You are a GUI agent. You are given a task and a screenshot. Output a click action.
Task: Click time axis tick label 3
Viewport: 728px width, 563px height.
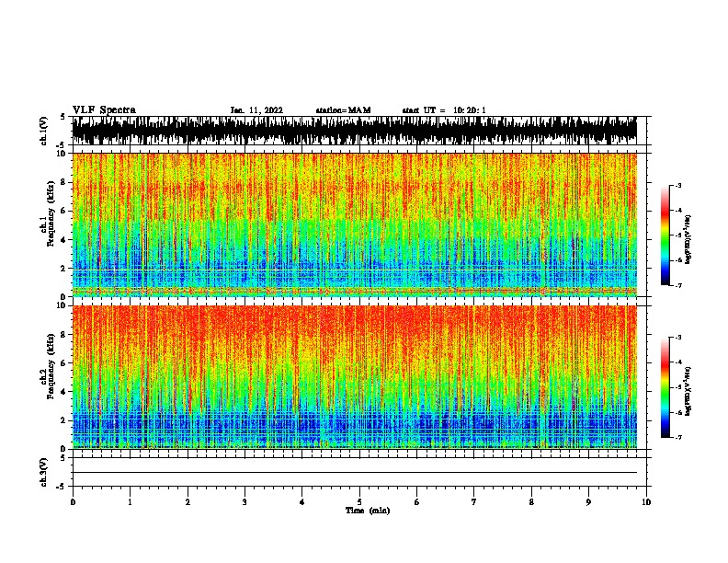pyautogui.click(x=245, y=502)
